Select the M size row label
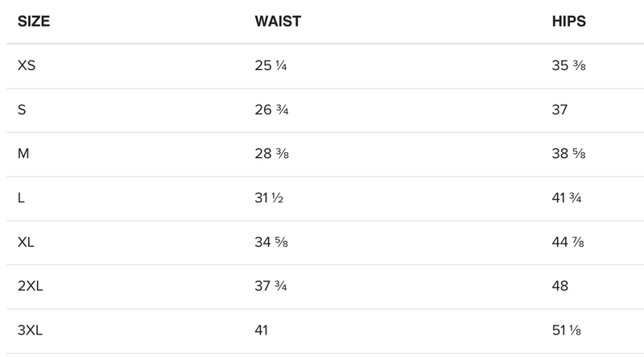 pos(23,154)
